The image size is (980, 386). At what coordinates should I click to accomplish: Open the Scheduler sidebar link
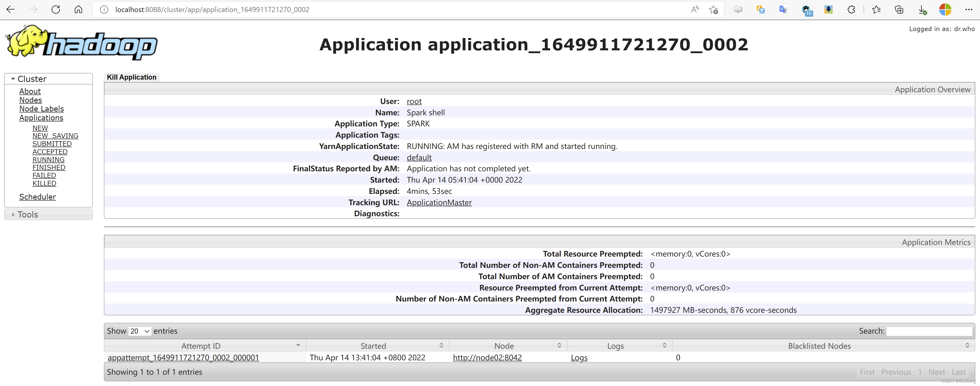pos(37,197)
